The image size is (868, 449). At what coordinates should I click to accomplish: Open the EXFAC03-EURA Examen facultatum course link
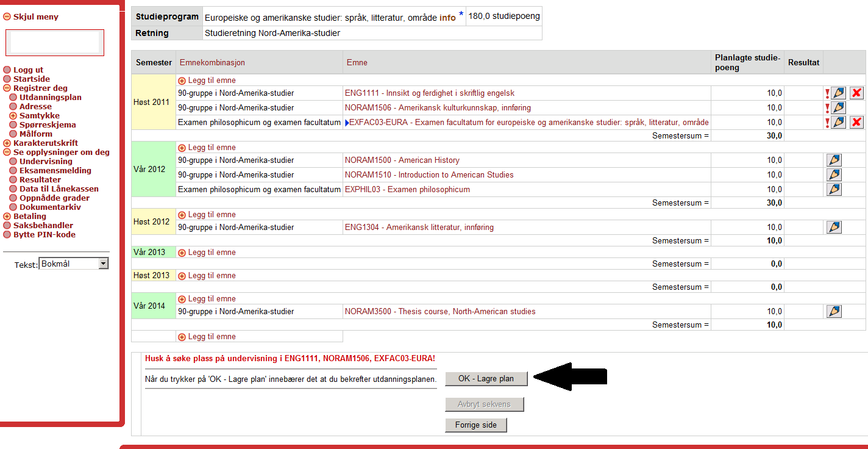(528, 123)
